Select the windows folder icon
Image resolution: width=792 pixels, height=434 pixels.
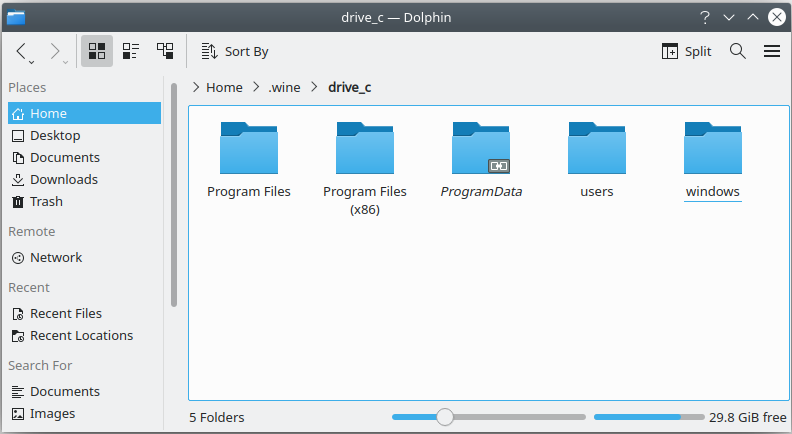coord(713,148)
